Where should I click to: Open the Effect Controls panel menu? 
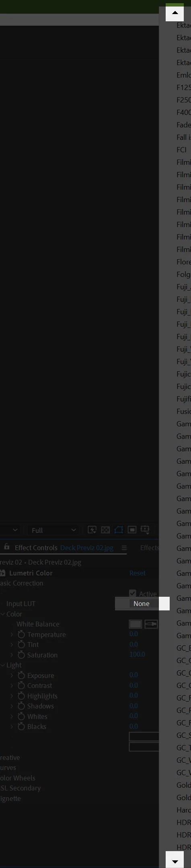pyautogui.click(x=124, y=548)
